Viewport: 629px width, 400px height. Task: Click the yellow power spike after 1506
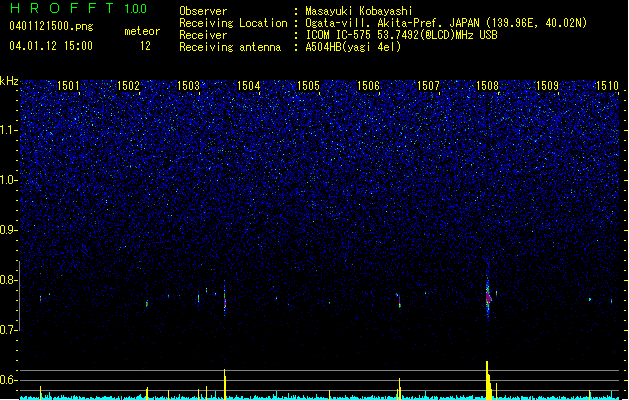pos(400,388)
